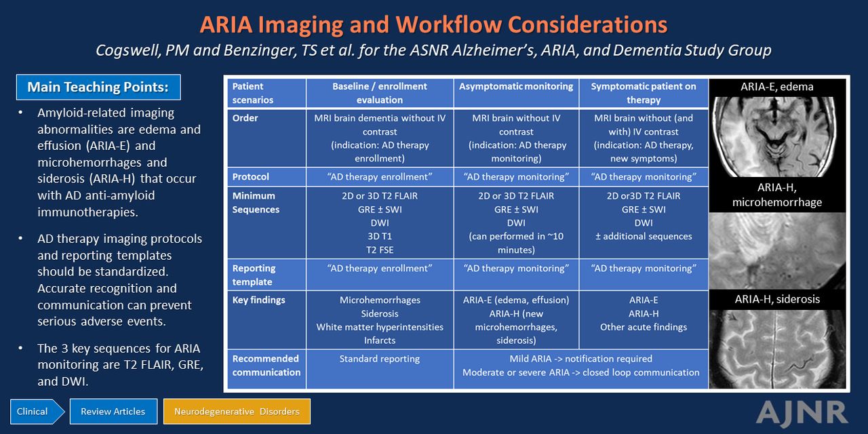Image resolution: width=868 pixels, height=434 pixels.
Task: Select 'Other acute findings' text
Action: coord(644,327)
